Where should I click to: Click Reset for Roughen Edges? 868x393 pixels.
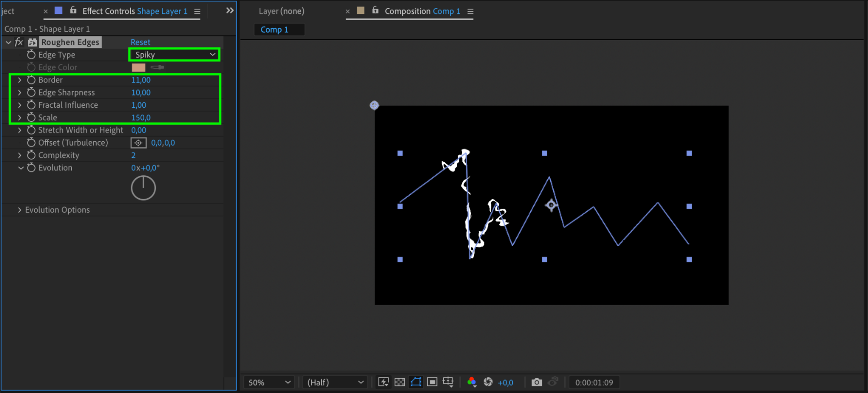pos(140,42)
